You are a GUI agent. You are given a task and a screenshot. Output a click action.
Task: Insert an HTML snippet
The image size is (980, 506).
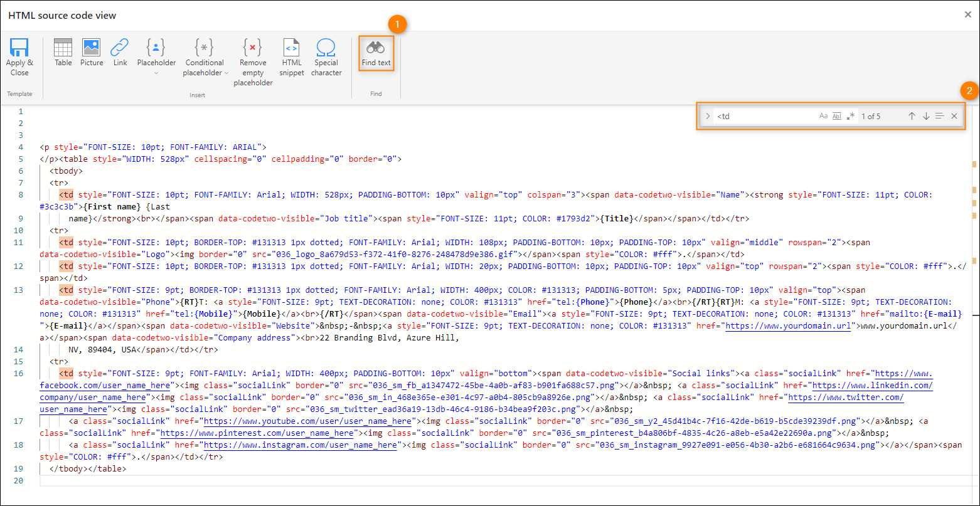pyautogui.click(x=292, y=57)
